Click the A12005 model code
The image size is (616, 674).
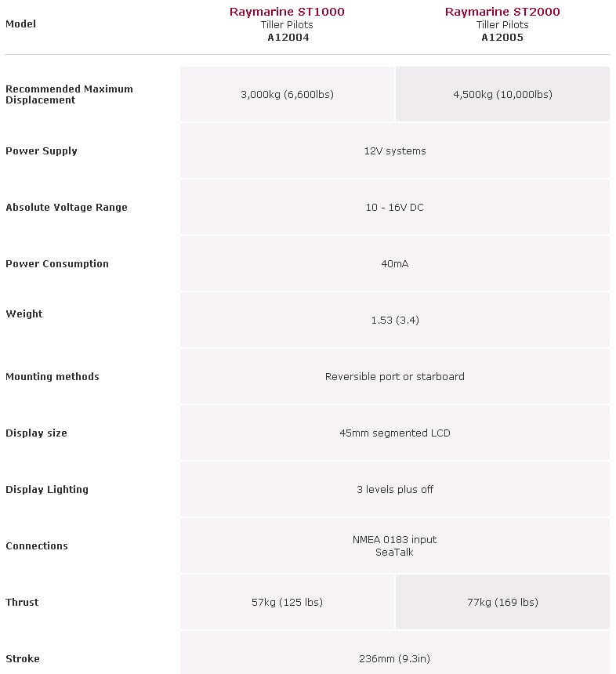[x=502, y=37]
